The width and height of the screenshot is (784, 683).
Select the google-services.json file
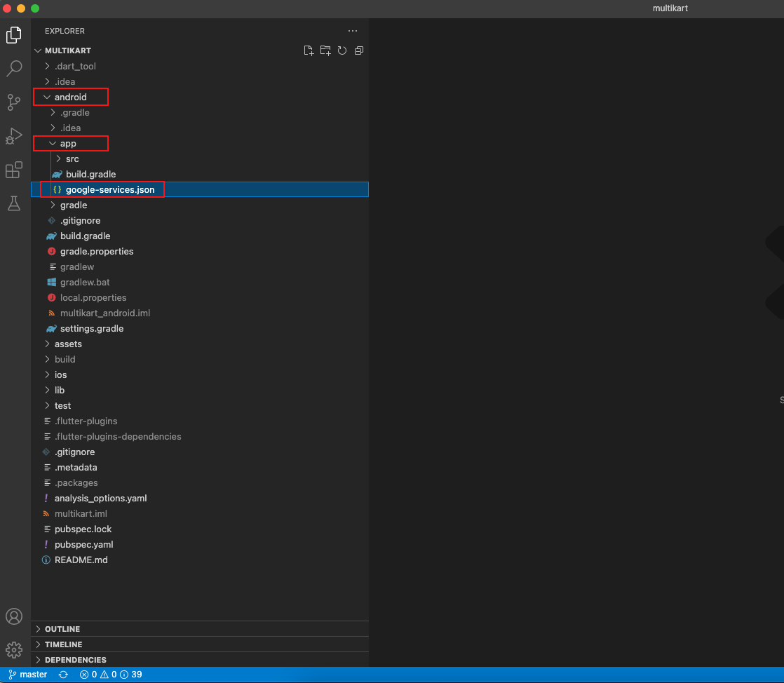[x=200, y=189]
